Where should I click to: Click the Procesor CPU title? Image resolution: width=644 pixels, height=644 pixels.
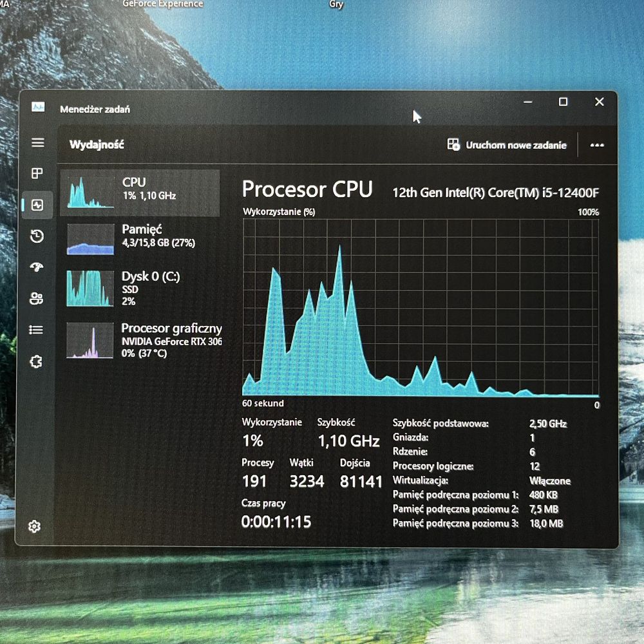tap(307, 189)
